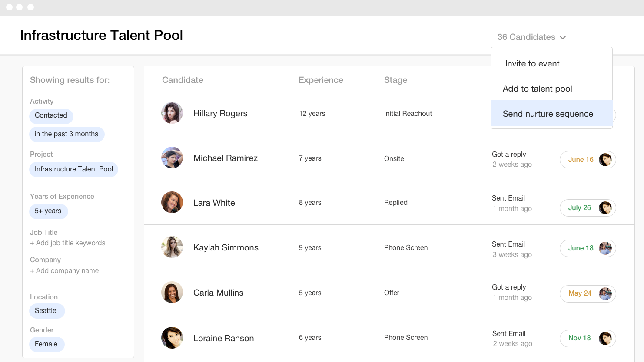This screenshot has width=644, height=362.
Task: Click 'Got a reply' for Carla Mullins
Action: point(509,287)
